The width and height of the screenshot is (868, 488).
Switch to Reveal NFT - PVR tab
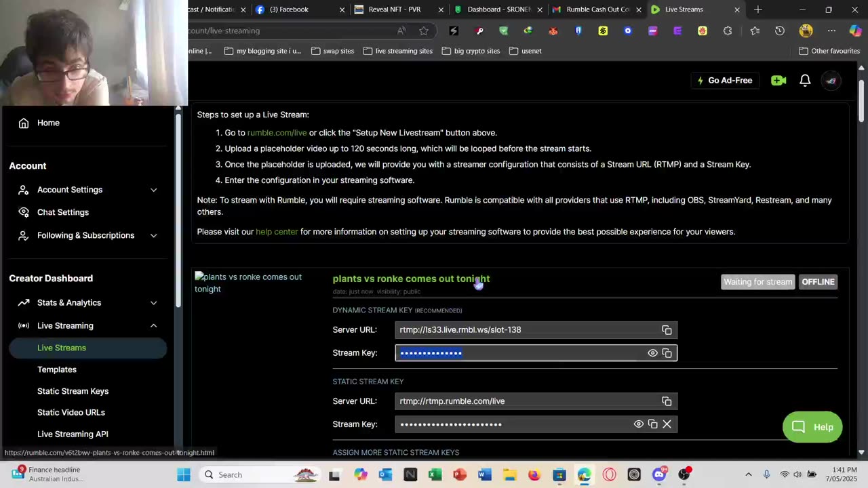[x=397, y=9]
